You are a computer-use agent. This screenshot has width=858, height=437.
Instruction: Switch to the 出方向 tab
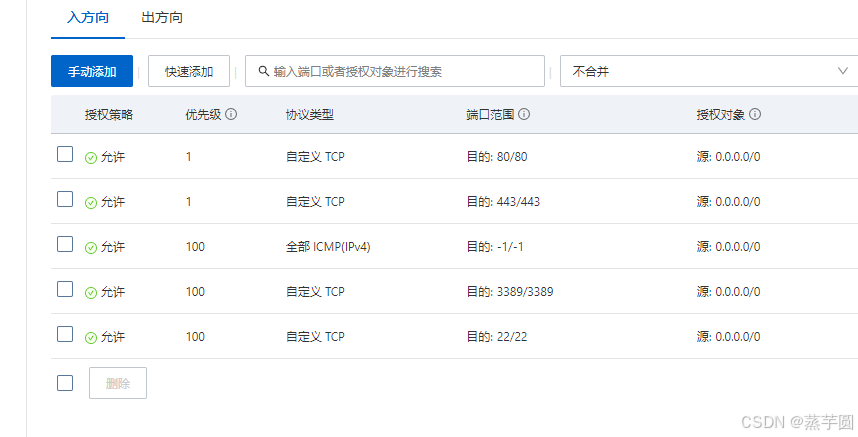[162, 18]
